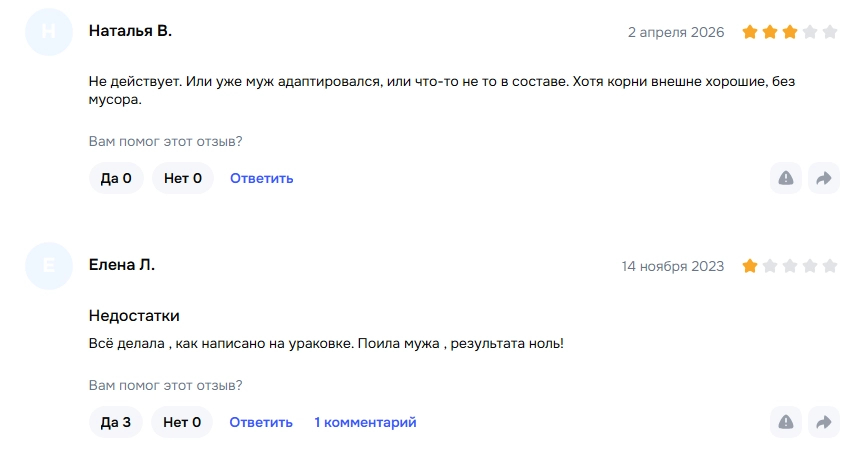Click the "Недостатки" heading in Елена's review
856x454 pixels.
[x=134, y=316]
